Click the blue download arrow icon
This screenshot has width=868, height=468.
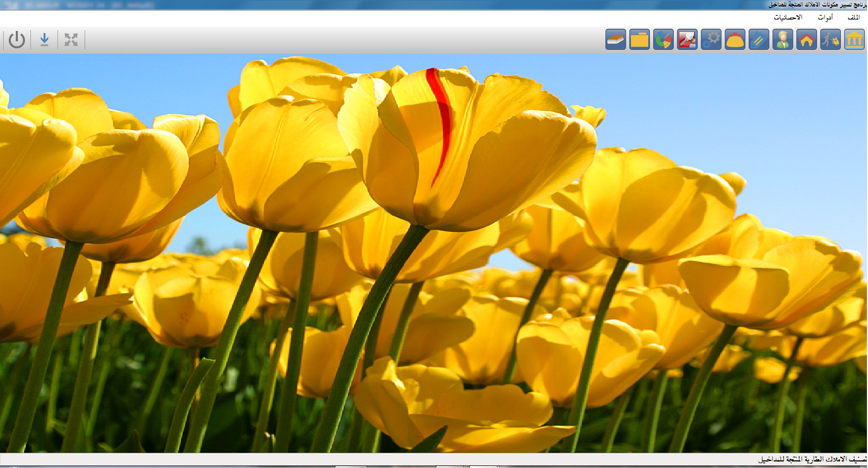[x=44, y=40]
